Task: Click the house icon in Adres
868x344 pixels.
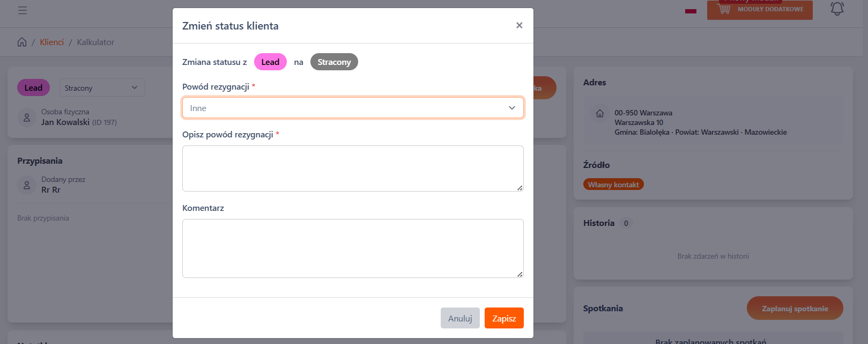Action: click(x=600, y=113)
